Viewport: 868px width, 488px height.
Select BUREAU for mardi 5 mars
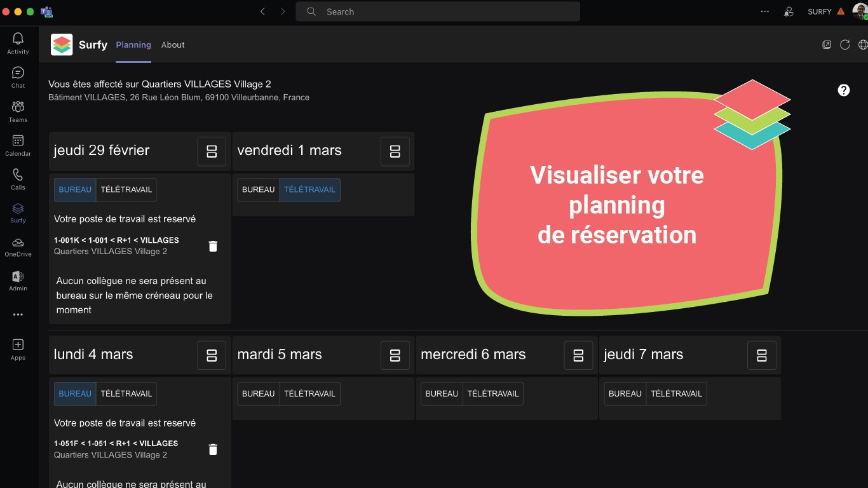(259, 393)
